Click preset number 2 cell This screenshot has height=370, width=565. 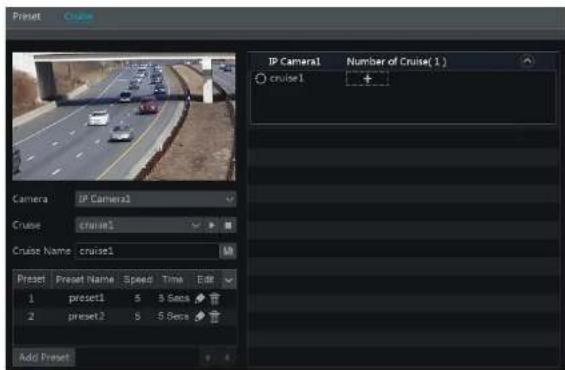[x=31, y=317]
